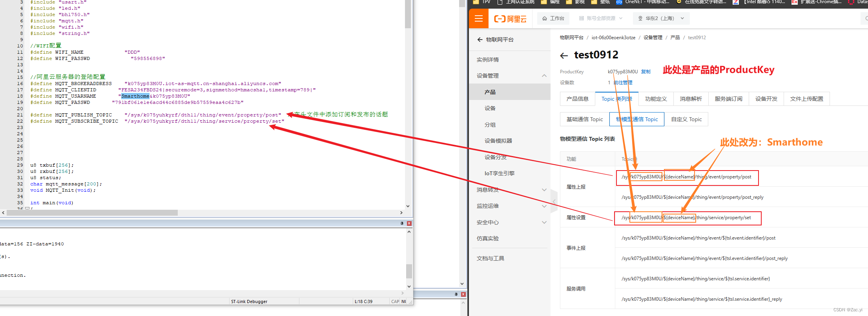Open the 工作台 workbench home

[553, 18]
